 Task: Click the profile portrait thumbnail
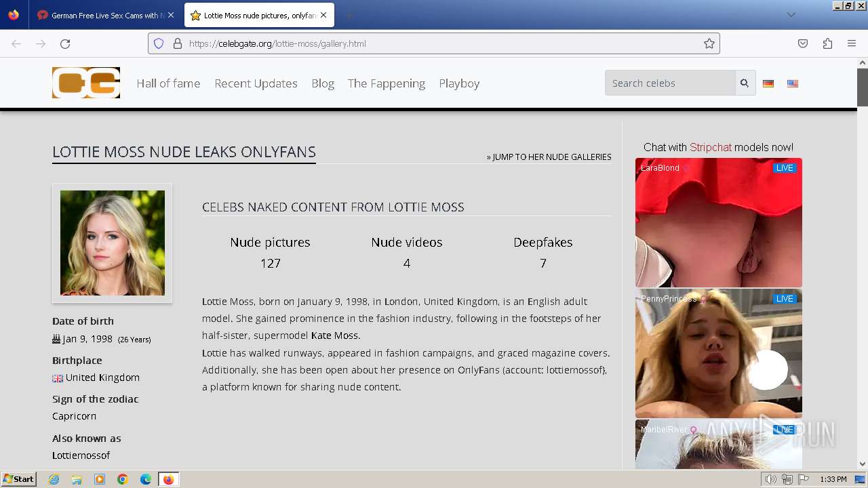click(x=113, y=243)
